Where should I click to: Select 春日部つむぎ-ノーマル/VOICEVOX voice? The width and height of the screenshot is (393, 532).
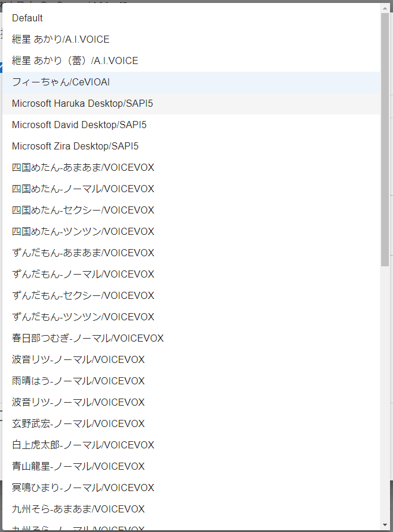[x=88, y=339]
